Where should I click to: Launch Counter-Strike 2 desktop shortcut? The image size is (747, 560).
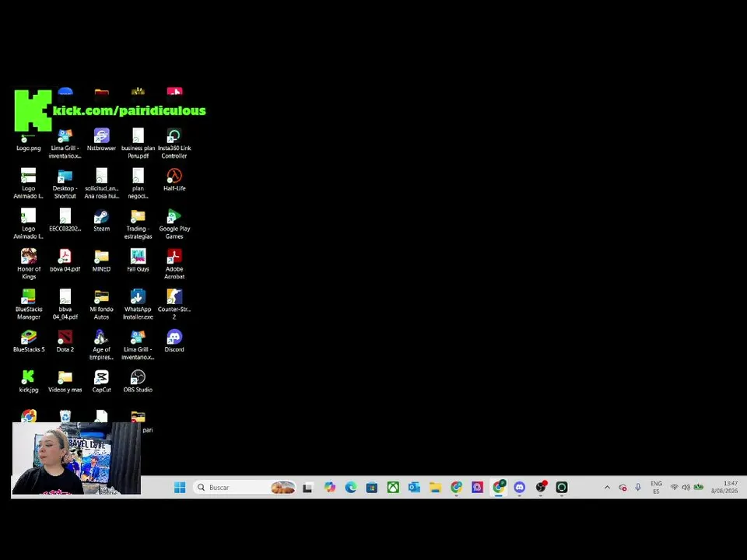point(174,304)
